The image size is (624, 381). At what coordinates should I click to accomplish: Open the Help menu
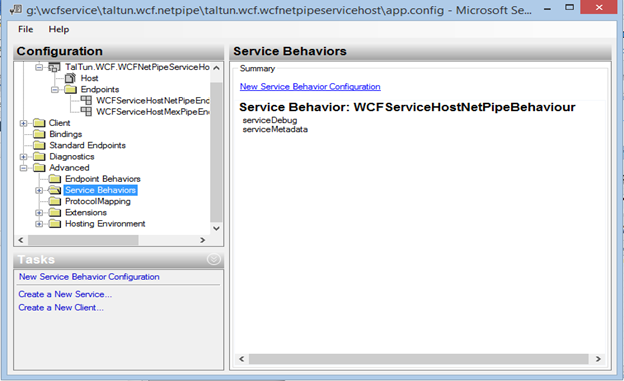[58, 29]
